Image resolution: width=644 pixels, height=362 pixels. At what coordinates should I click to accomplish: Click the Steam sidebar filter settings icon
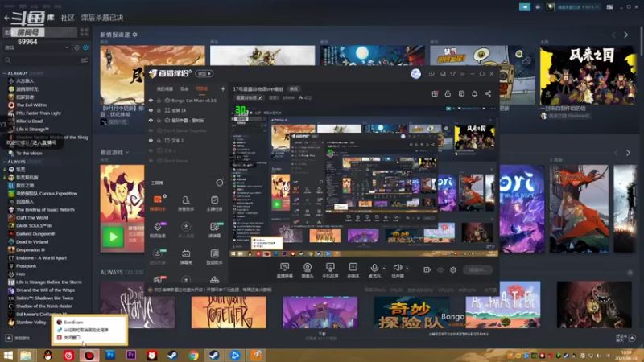click(x=85, y=60)
